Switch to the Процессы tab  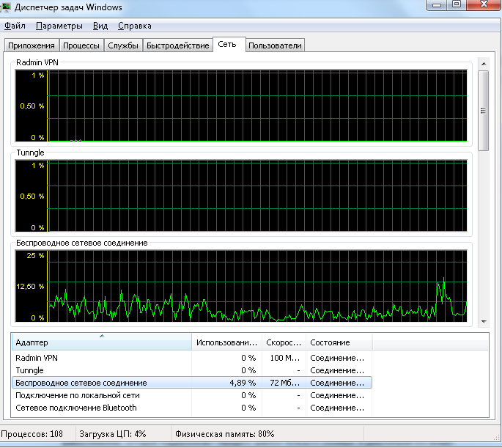click(81, 45)
